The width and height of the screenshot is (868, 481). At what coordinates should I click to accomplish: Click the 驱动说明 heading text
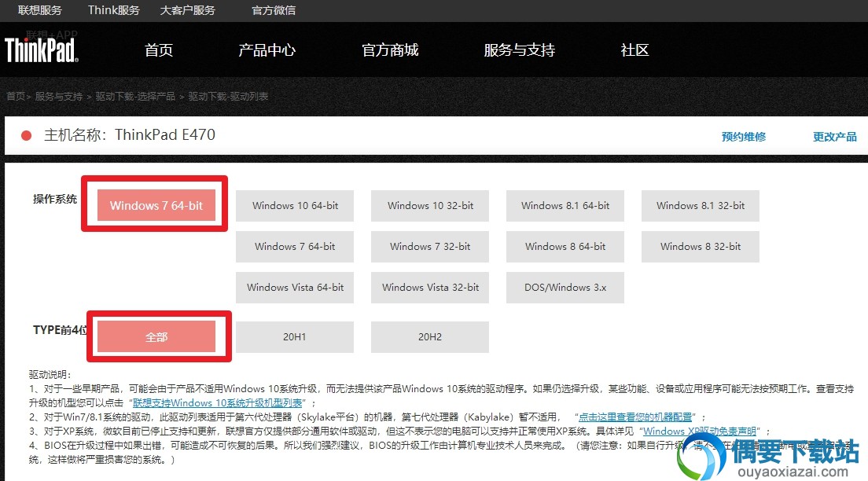(50, 375)
